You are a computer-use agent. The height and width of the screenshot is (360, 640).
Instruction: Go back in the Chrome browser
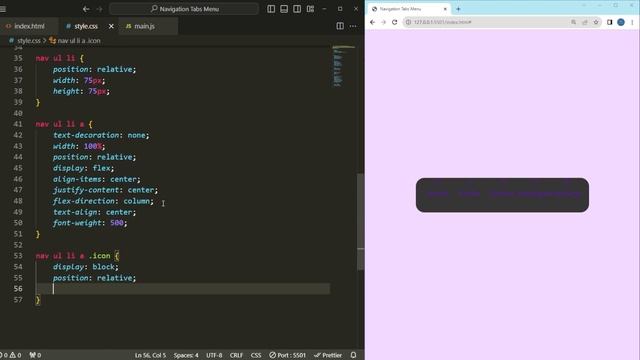click(372, 22)
